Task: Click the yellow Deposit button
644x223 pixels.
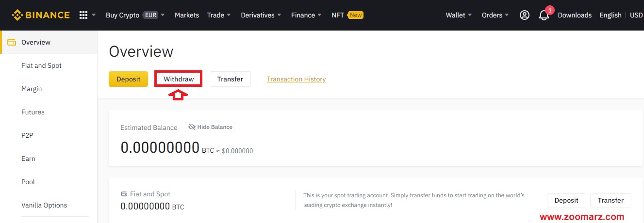Action: 128,79
